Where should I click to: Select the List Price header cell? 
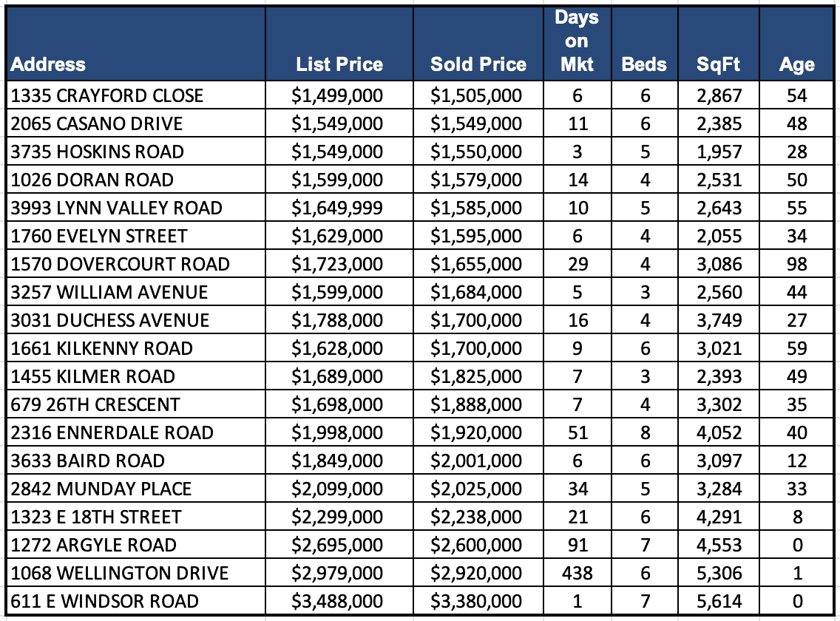click(x=339, y=64)
